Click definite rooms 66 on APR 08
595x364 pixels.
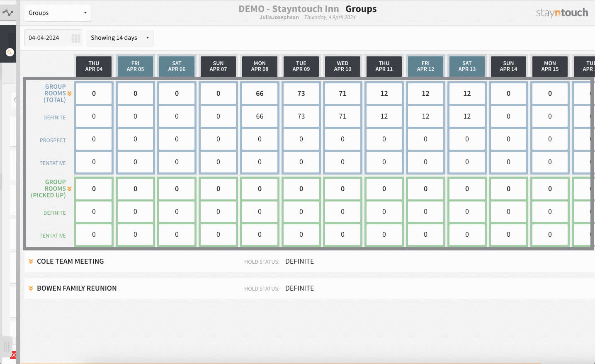(260, 116)
